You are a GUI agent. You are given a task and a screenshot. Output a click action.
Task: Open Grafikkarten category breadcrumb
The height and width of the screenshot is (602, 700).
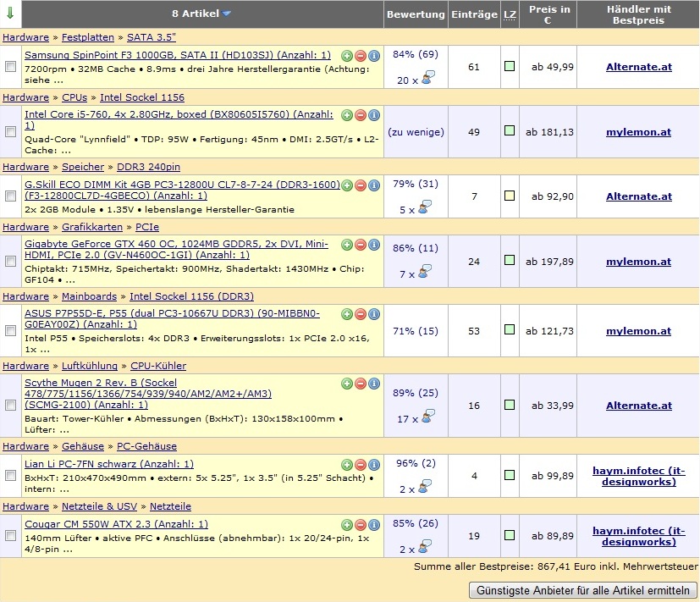coord(92,227)
